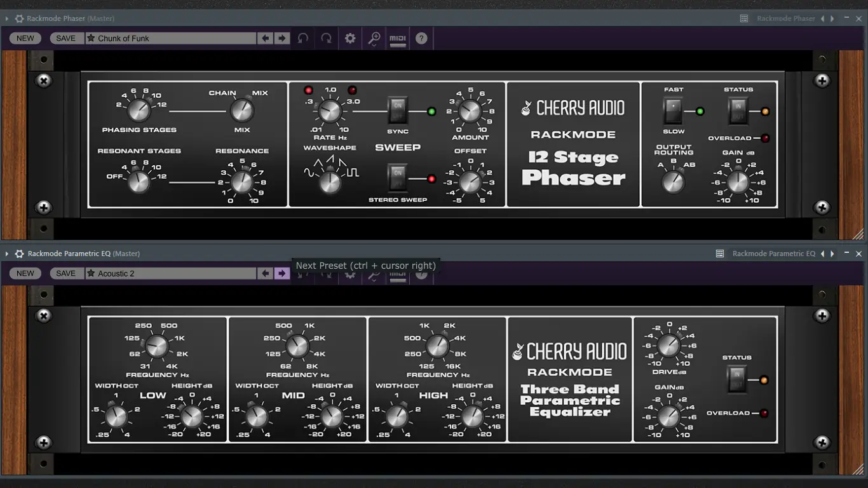
Task: Click the sweep OFFSET knob
Action: 470,182
